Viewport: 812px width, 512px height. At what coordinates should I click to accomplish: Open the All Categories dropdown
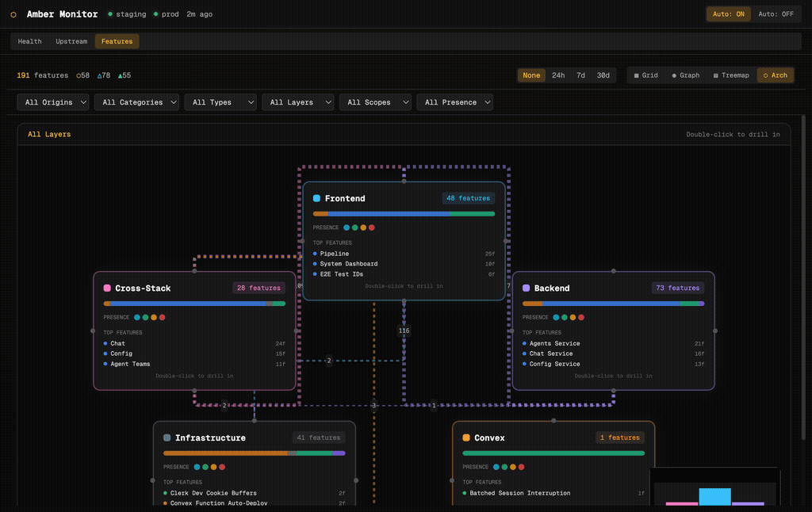136,102
